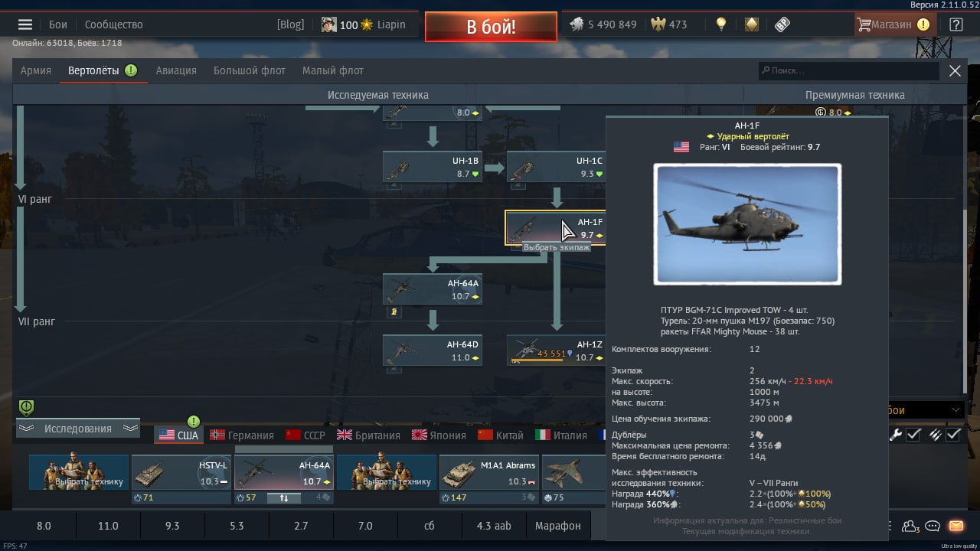This screenshot has height=551, width=980.
Task: Select the 11.0 preset
Action: click(108, 526)
